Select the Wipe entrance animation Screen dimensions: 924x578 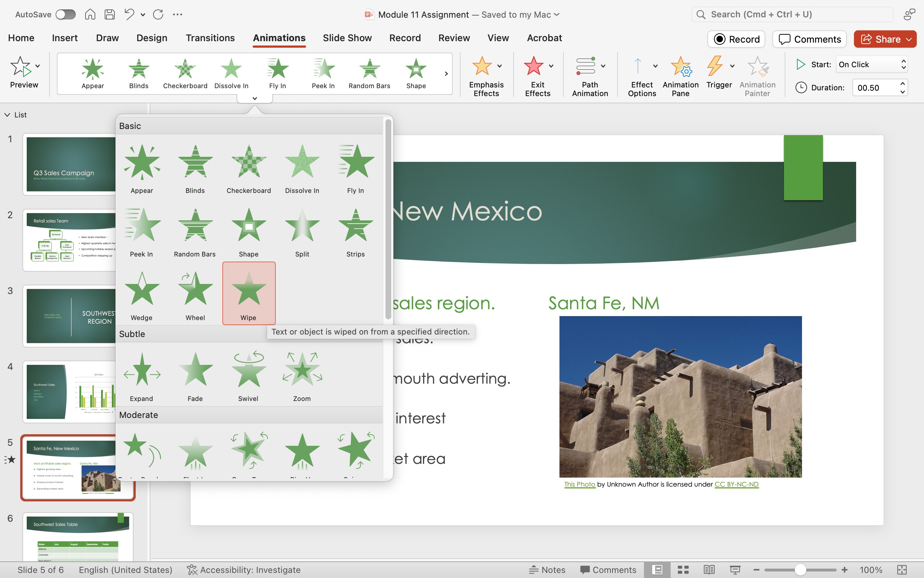(x=249, y=294)
